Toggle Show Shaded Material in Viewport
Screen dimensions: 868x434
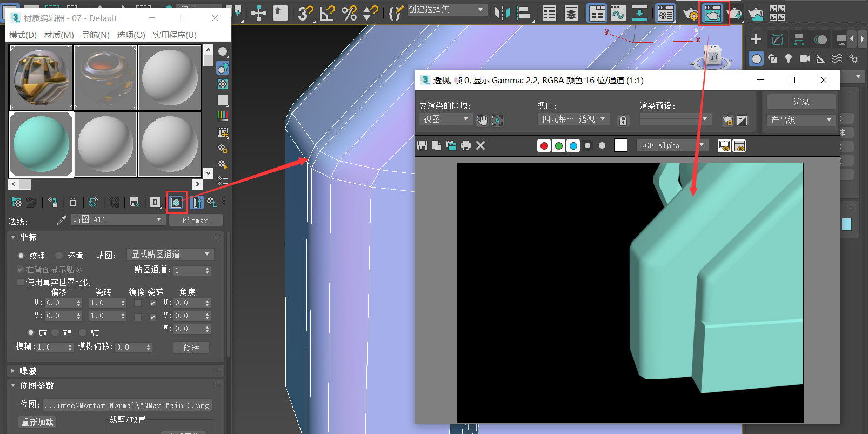coord(176,203)
